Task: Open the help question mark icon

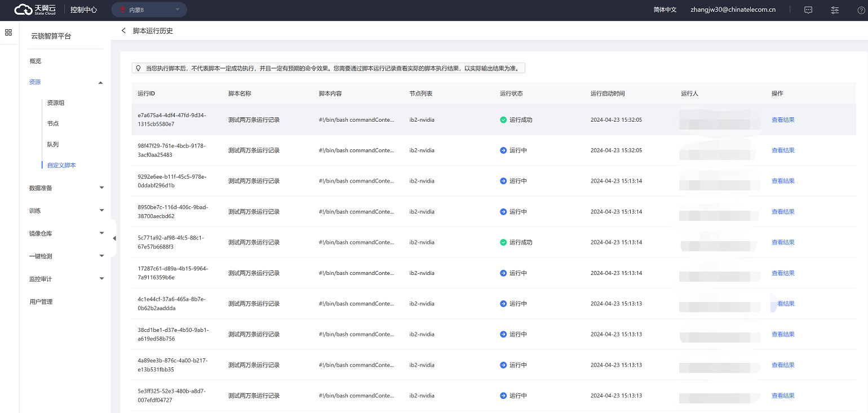Action: tap(861, 10)
